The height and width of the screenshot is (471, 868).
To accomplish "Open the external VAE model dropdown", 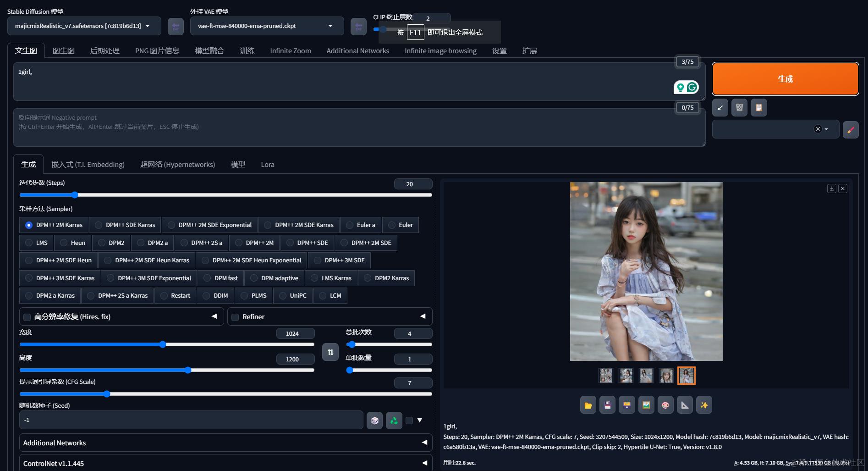I will 267,26.
